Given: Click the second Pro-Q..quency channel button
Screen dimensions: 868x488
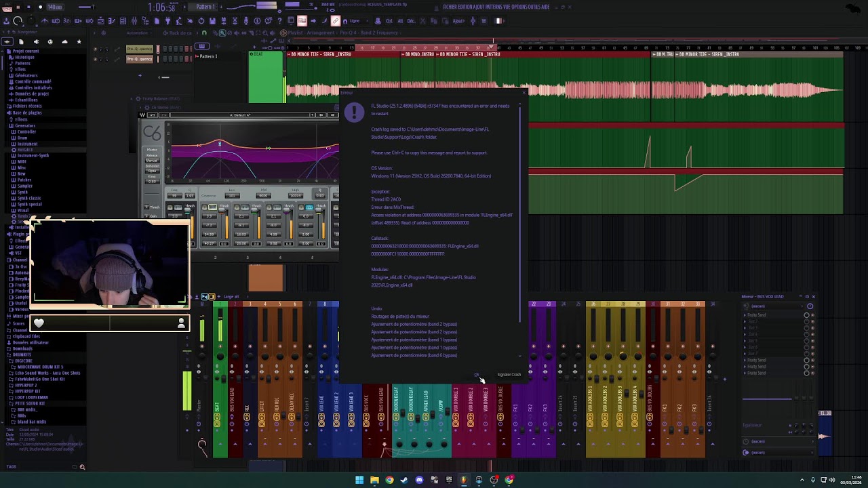Looking at the screenshot, I should tap(140, 59).
